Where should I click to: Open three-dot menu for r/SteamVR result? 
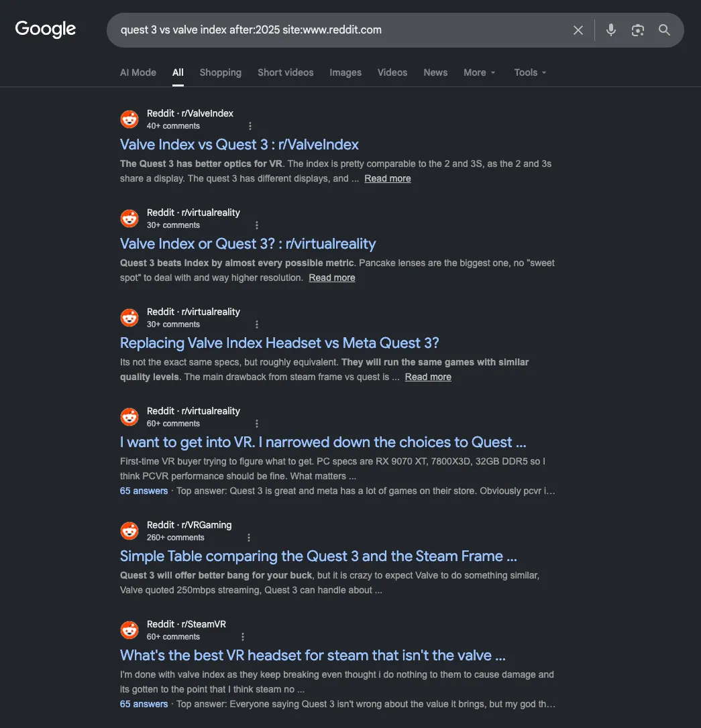click(x=242, y=637)
